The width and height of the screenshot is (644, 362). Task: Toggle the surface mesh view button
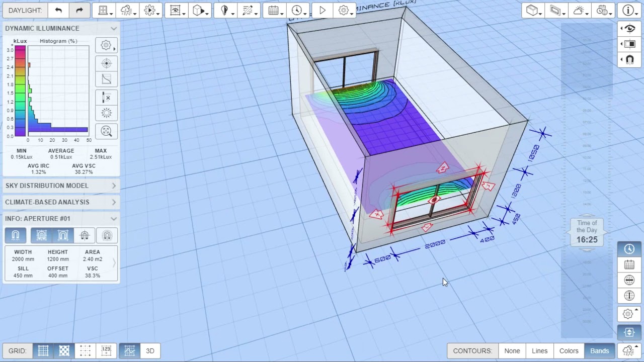[129, 351]
